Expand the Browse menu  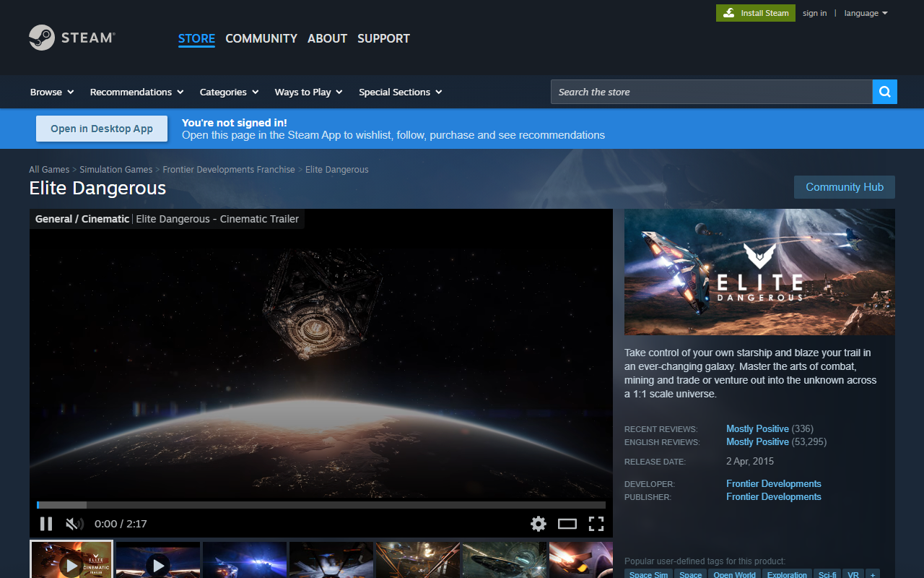(x=52, y=92)
